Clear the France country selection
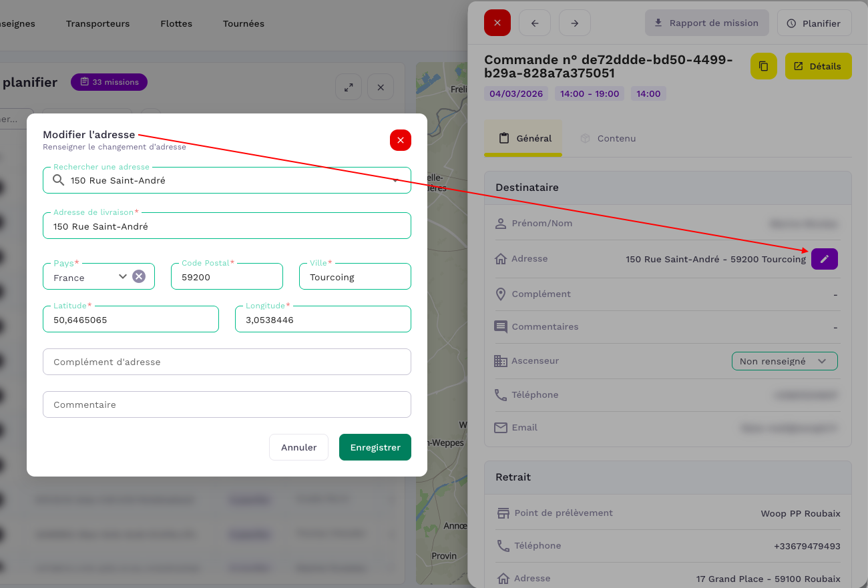The width and height of the screenshot is (868, 588). 138,276
